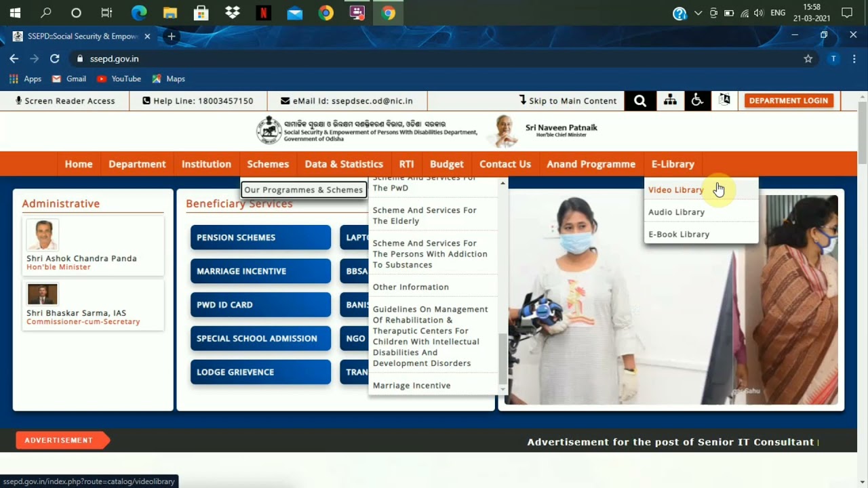Image resolution: width=868 pixels, height=488 pixels.
Task: Open Netflix from the taskbar
Action: [263, 13]
